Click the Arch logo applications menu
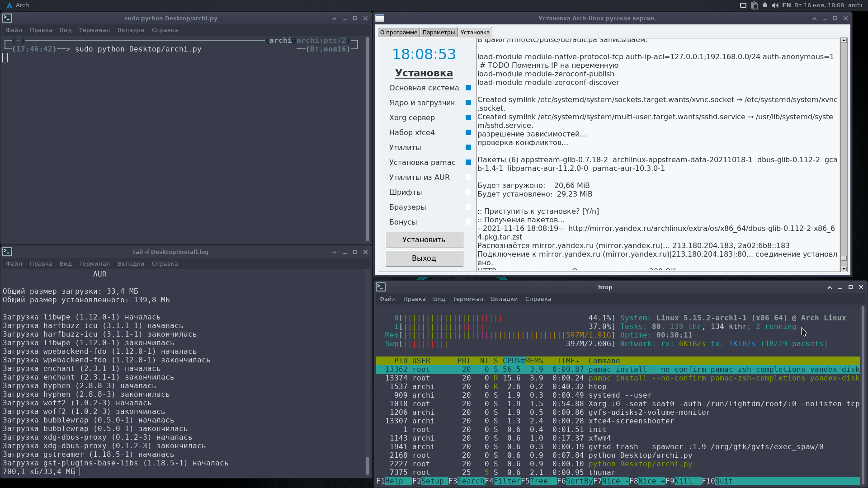 9,5
